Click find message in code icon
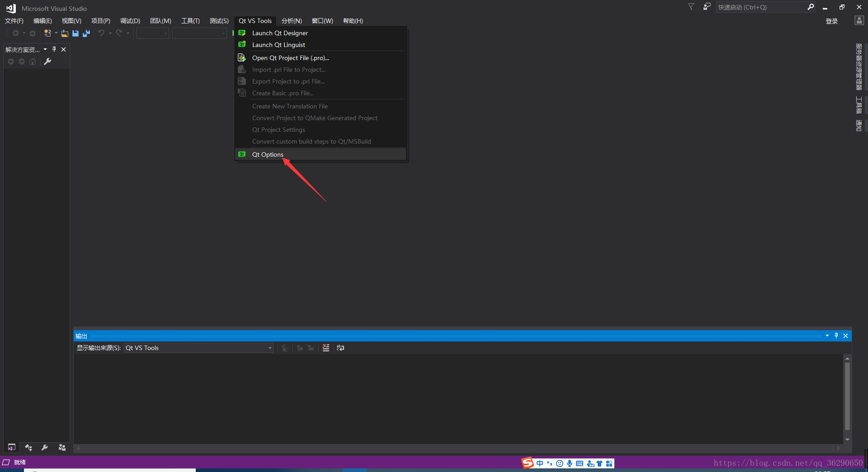 (285, 348)
